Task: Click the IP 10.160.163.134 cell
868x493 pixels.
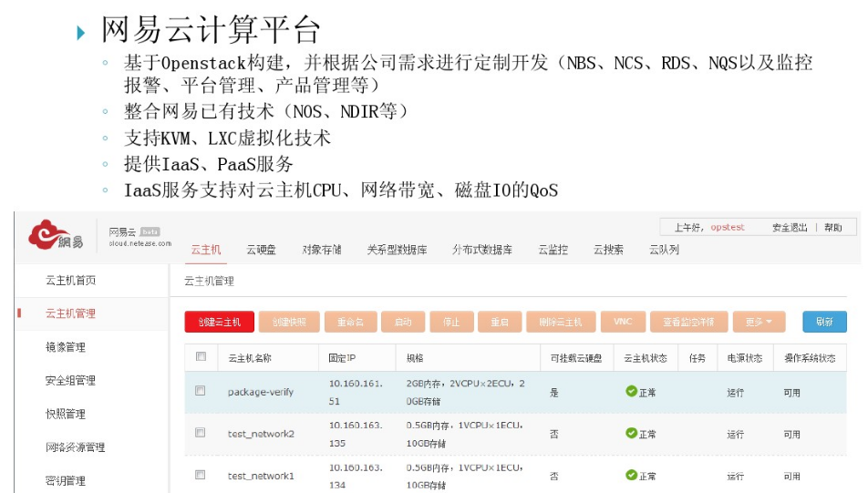Action: click(x=356, y=476)
